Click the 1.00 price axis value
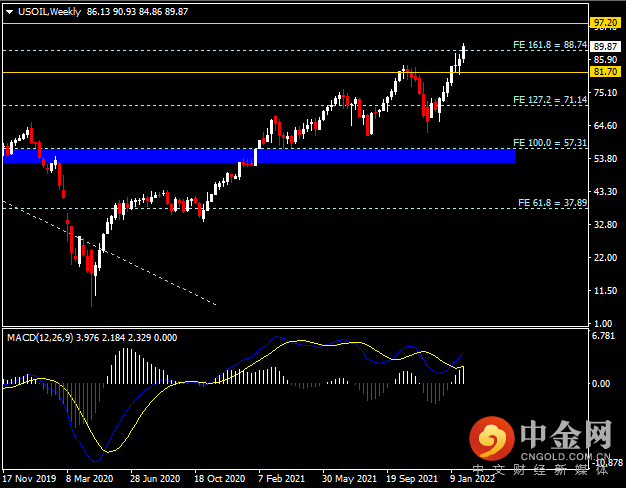Image resolution: width=626 pixels, height=488 pixels. [x=603, y=323]
